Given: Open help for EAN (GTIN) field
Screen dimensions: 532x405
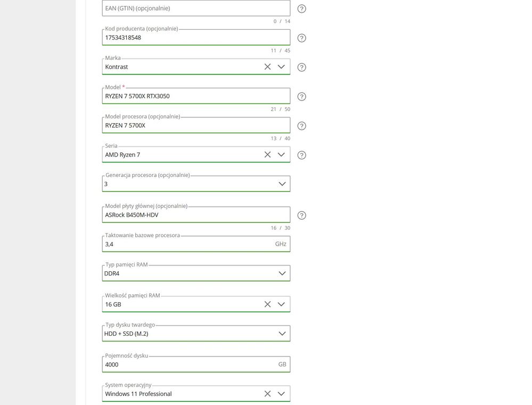Looking at the screenshot, I should pos(301,9).
